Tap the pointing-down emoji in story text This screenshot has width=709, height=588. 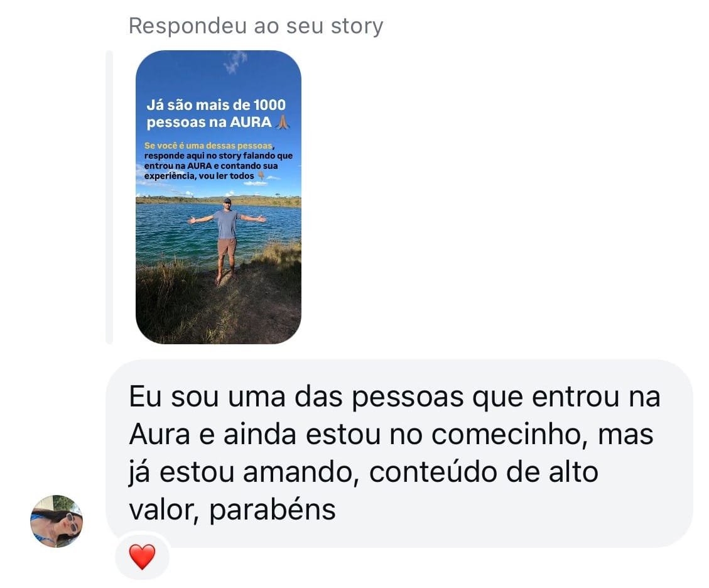(x=261, y=175)
